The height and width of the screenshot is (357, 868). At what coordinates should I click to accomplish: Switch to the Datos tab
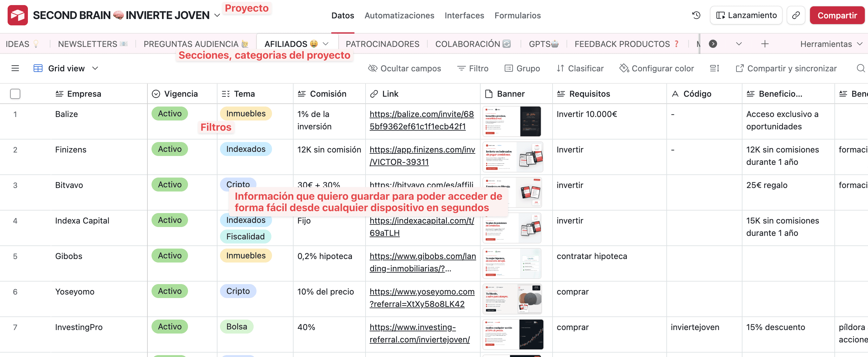[x=343, y=16]
